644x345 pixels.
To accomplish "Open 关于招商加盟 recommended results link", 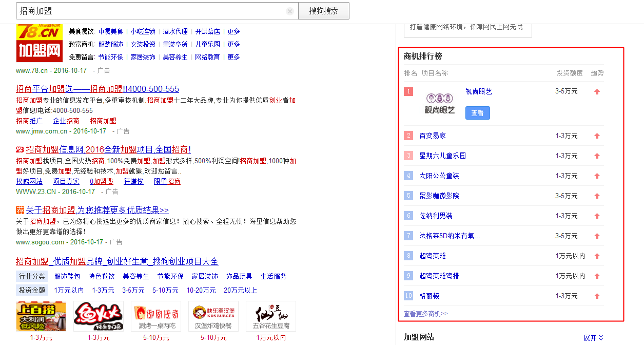I will pyautogui.click(x=97, y=210).
